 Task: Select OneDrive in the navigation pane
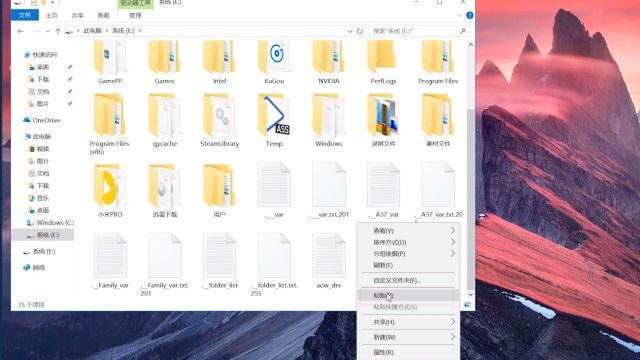tap(46, 120)
